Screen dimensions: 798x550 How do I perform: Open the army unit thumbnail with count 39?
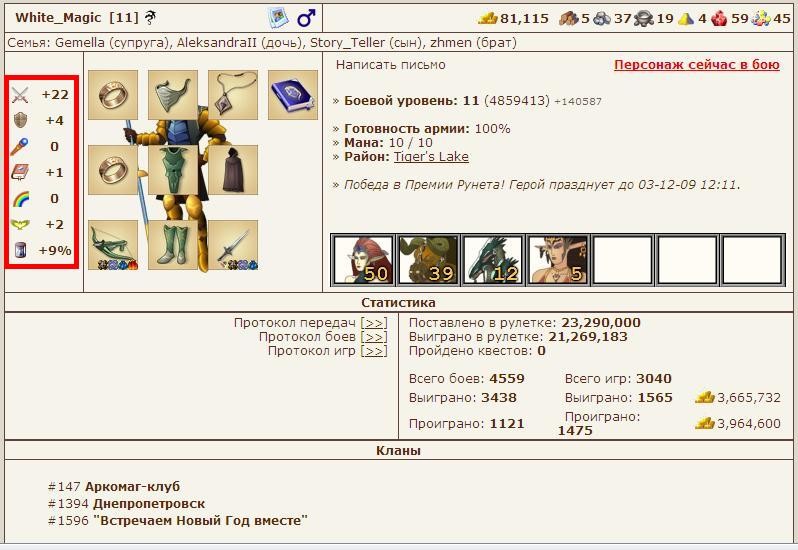[x=426, y=260]
